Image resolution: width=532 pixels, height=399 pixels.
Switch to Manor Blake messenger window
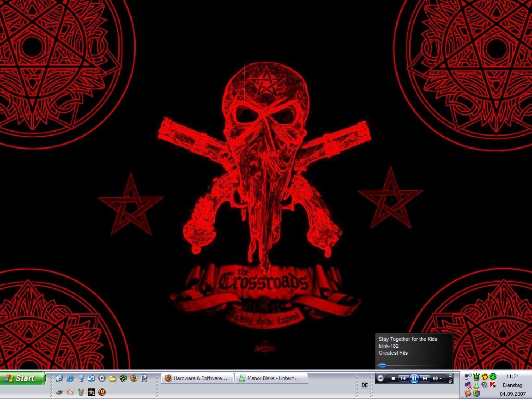(271, 378)
